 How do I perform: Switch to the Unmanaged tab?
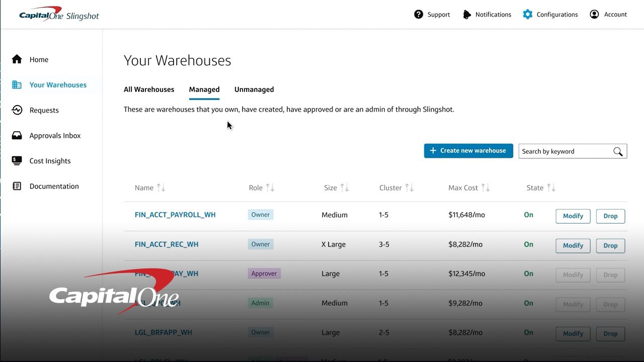click(x=254, y=89)
